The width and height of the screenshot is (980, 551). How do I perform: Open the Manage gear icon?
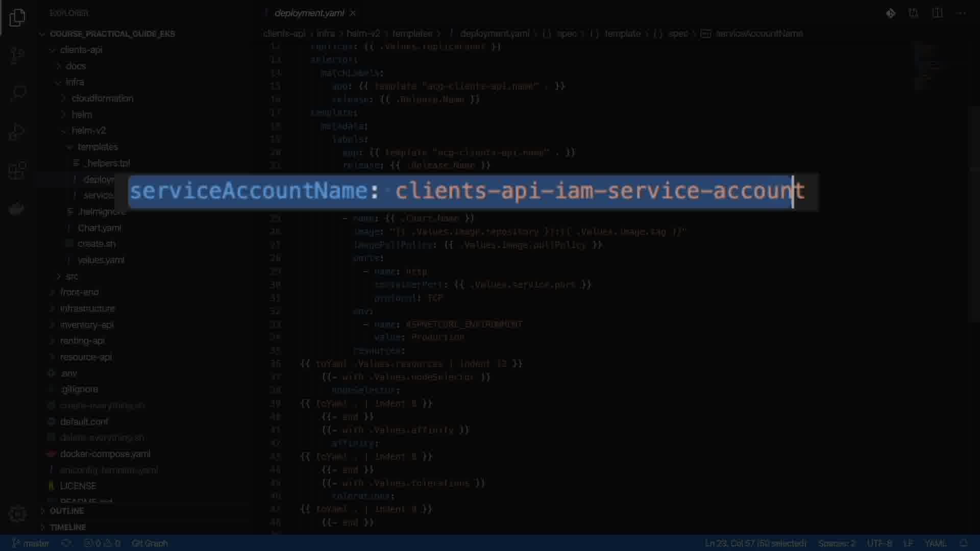click(17, 514)
